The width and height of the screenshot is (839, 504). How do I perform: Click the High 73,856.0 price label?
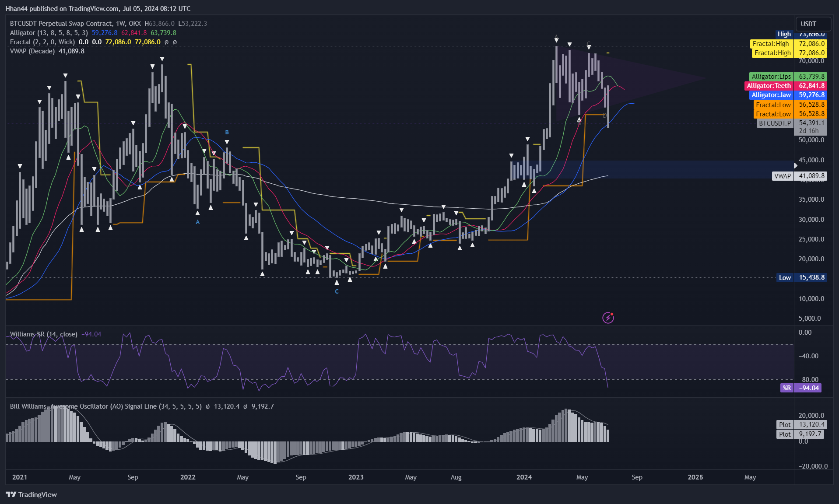tap(800, 34)
